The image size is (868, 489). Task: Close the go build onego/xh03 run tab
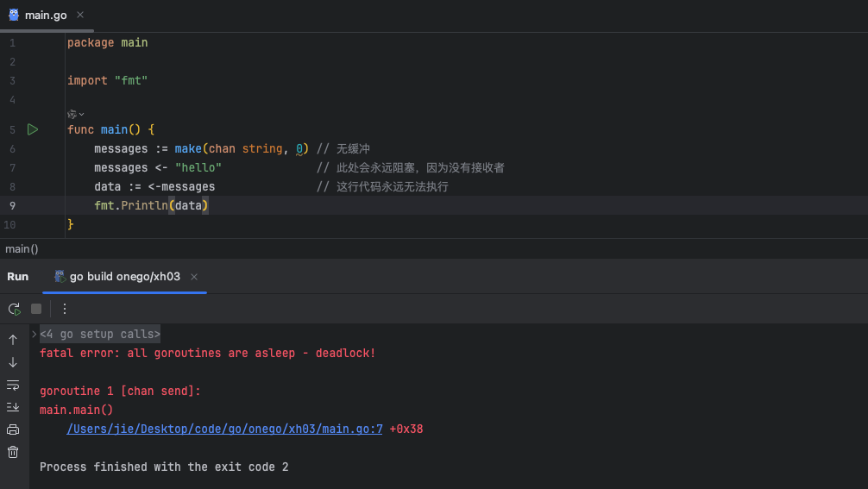(194, 277)
